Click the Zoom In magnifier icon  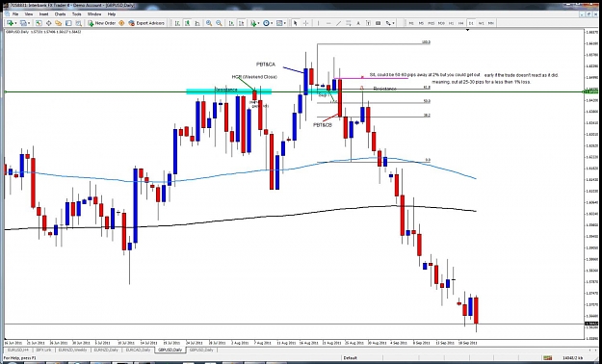pos(209,23)
